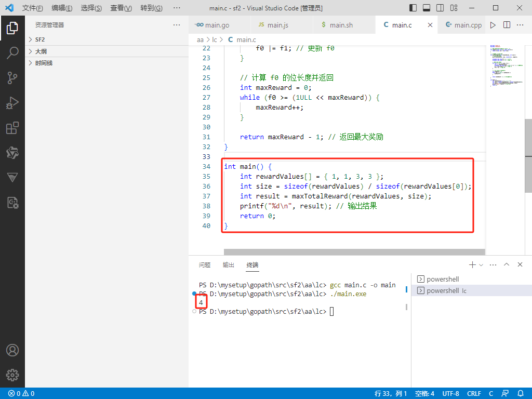Click the feedback icon in status bar
Viewport: 532px width, 399px height.
tap(505, 394)
